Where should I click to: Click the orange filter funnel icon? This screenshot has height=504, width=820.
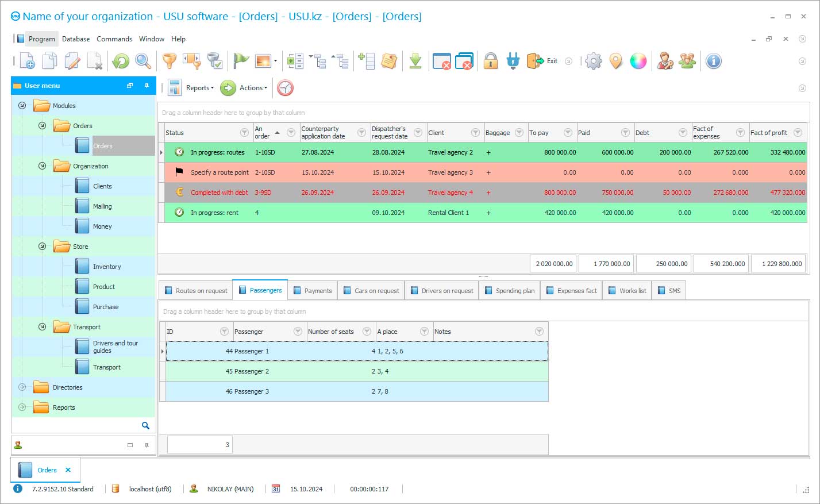click(x=169, y=61)
